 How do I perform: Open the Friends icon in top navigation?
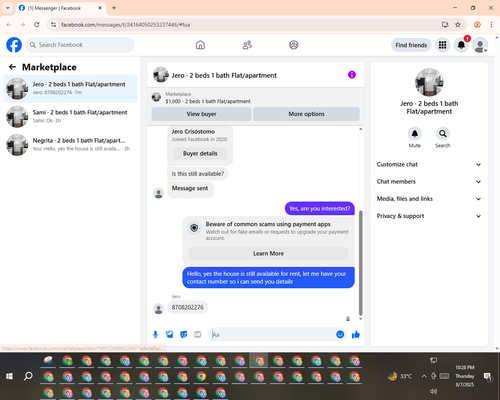tap(247, 45)
